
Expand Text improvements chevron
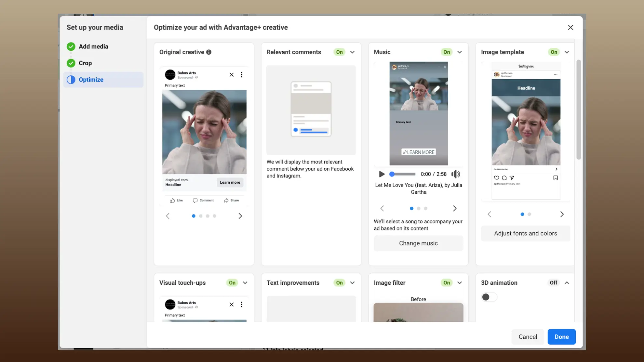pos(352,283)
